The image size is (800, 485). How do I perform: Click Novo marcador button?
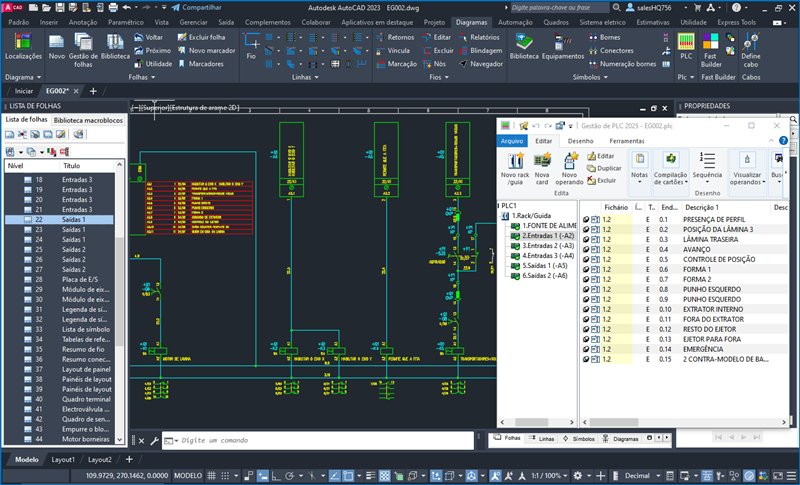point(206,50)
